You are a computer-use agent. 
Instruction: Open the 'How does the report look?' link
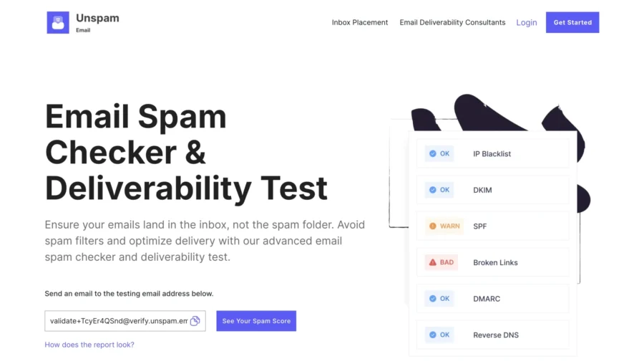pyautogui.click(x=89, y=345)
